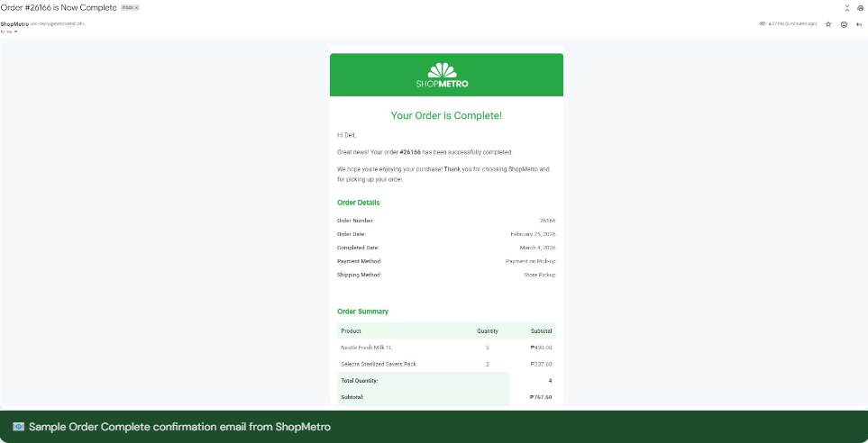Click the "Payment on Pick-up" value

(530, 261)
